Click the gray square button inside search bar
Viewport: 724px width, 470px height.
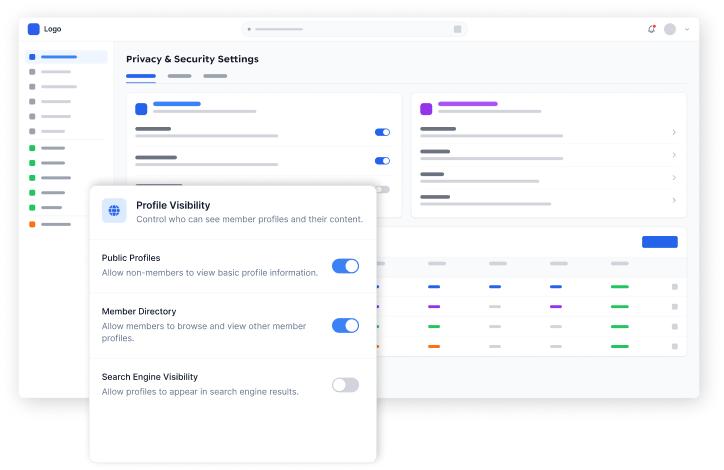(458, 29)
